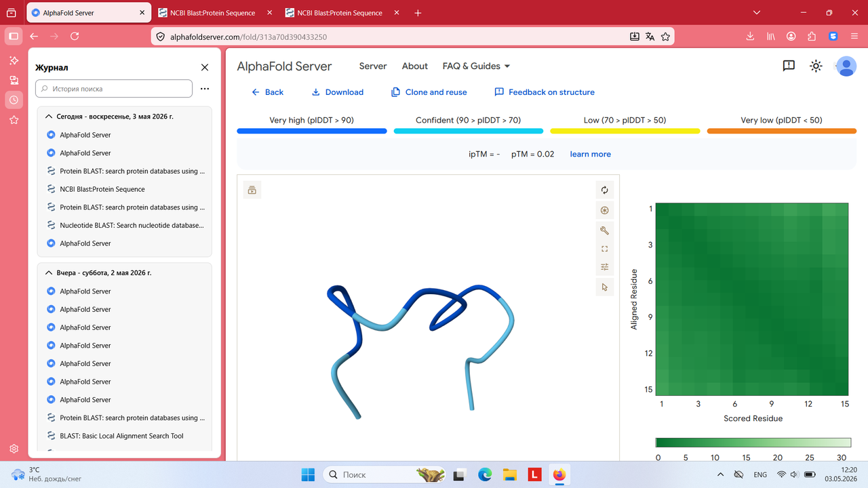This screenshot has height=488, width=868.
Task: Click the PAE heatmap plot
Action: (752, 299)
